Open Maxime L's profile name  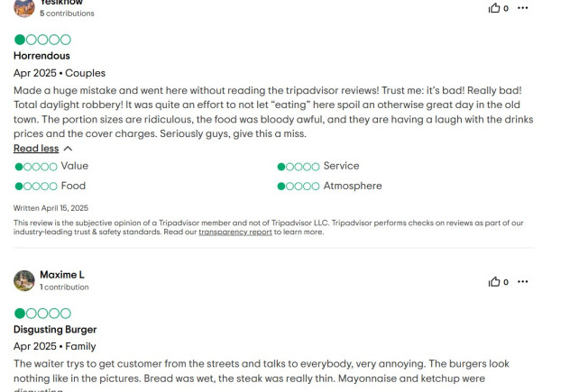coord(62,275)
